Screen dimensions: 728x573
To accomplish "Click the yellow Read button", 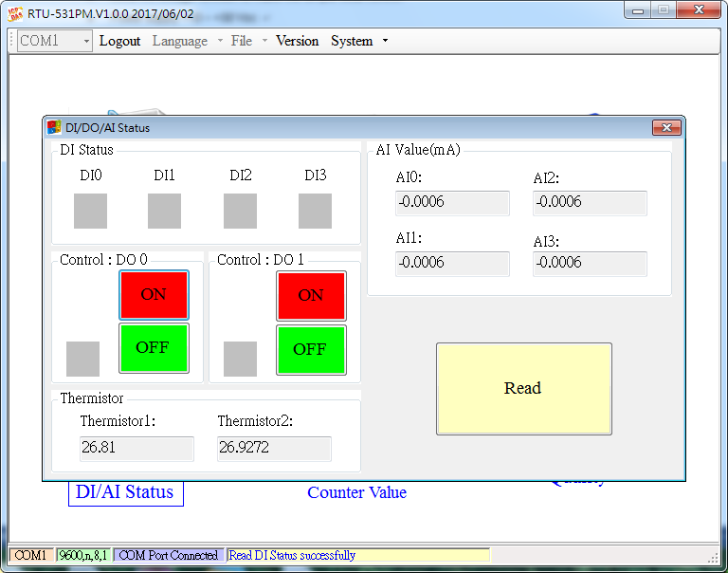I will pos(523,389).
